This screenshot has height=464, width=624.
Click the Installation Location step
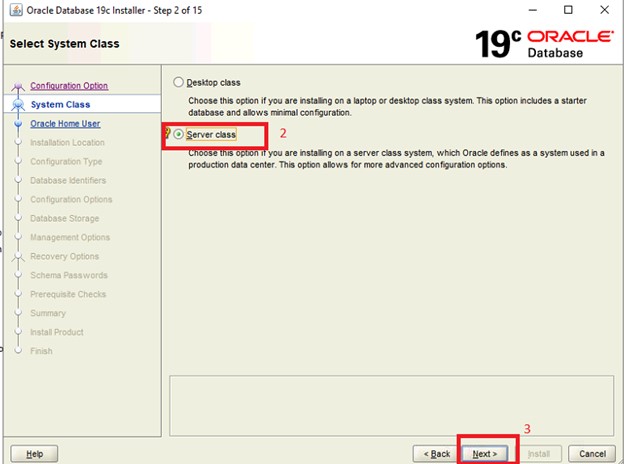coord(67,143)
